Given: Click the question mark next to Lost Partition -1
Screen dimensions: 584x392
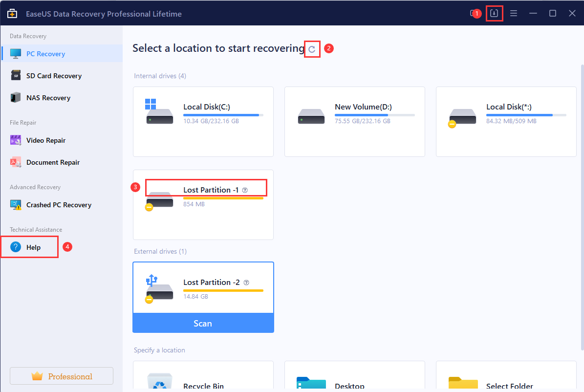Looking at the screenshot, I should click(245, 190).
